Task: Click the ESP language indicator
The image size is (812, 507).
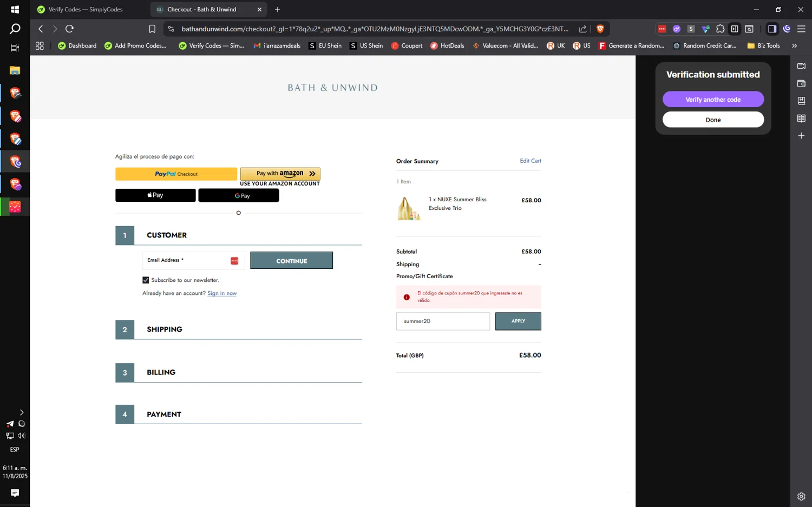Action: (15, 450)
